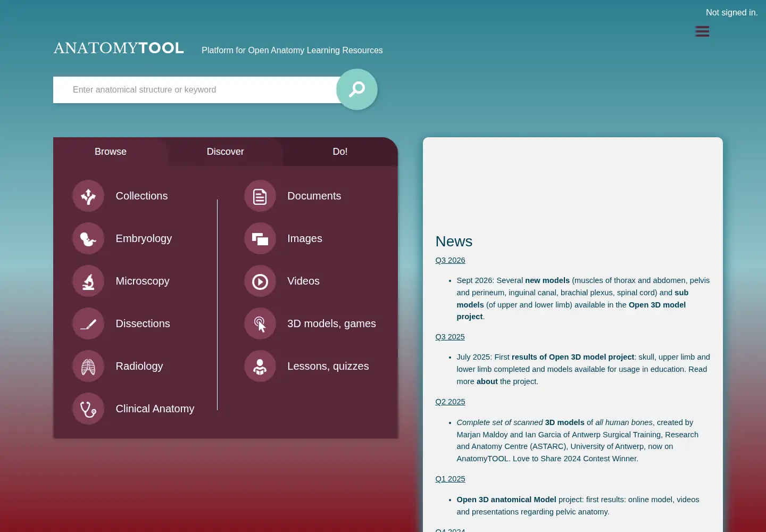Click the 'Not signed in.' text

pos(732,12)
